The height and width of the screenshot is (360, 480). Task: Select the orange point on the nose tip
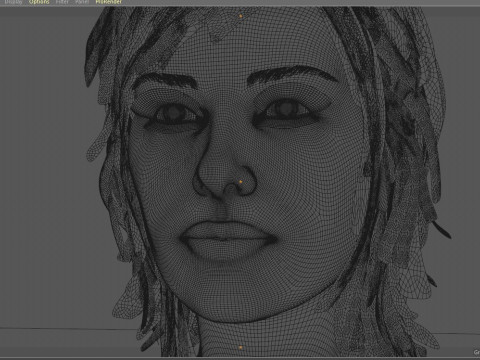[241, 182]
